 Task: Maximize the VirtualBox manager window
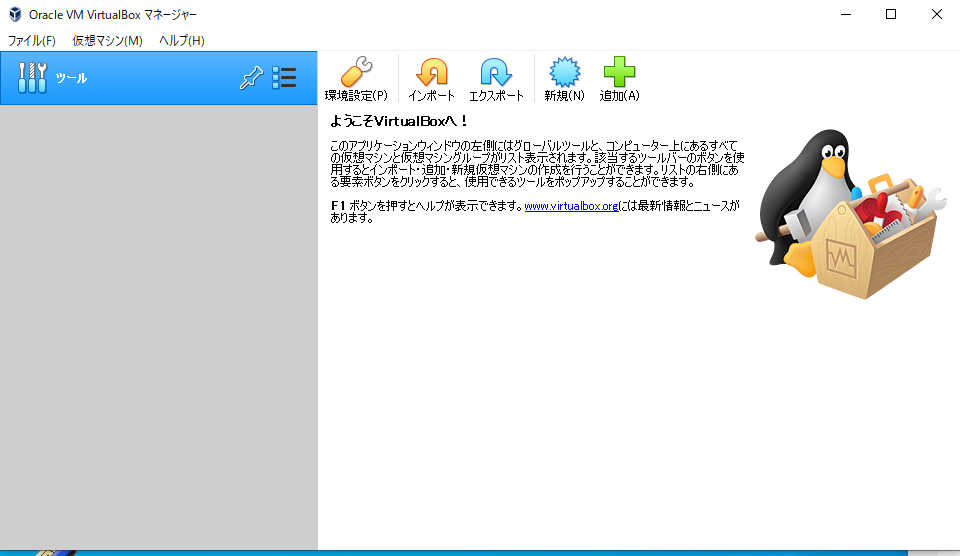(891, 14)
